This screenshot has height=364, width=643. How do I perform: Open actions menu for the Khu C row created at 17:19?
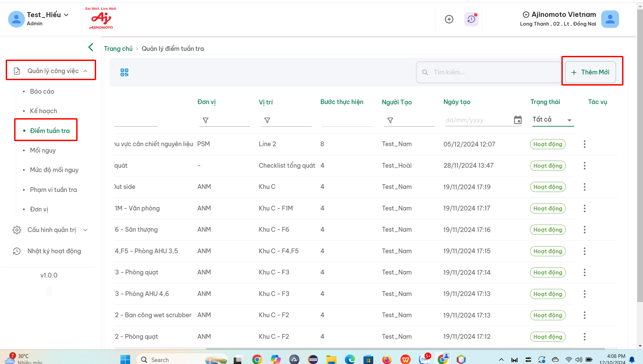point(585,187)
